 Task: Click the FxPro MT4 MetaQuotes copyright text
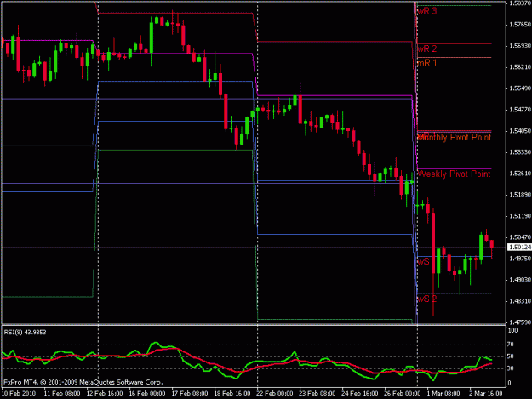(83, 382)
